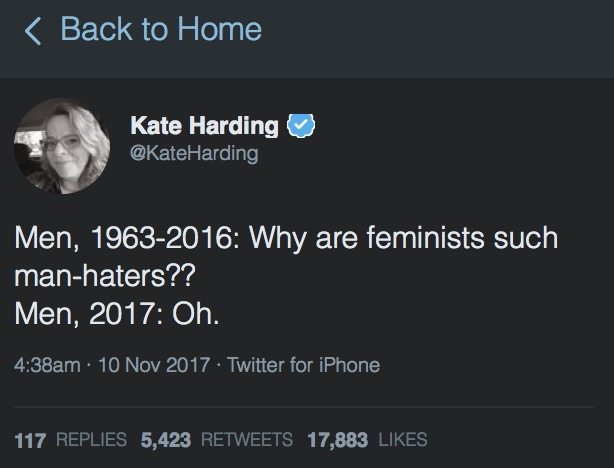Show the 17,883 likes count number
The width and height of the screenshot is (614, 468).
tap(337, 439)
